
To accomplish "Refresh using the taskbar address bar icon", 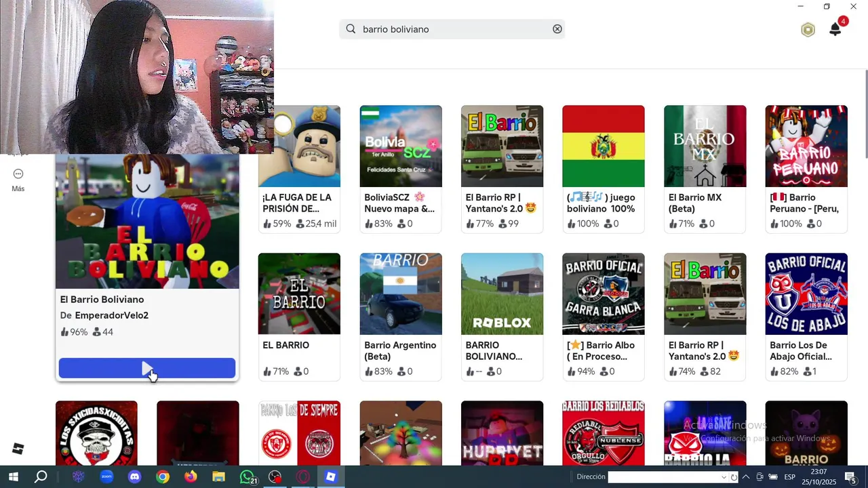I will tap(734, 477).
